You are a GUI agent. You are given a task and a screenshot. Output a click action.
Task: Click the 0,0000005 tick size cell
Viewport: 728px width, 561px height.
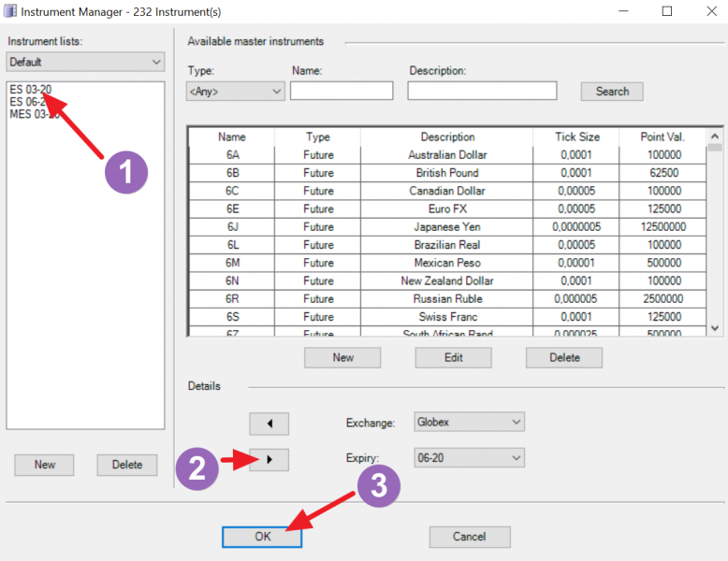(576, 227)
